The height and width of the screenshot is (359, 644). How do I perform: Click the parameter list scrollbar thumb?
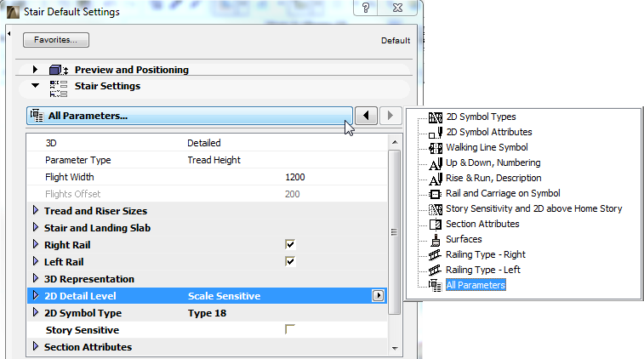click(x=394, y=232)
